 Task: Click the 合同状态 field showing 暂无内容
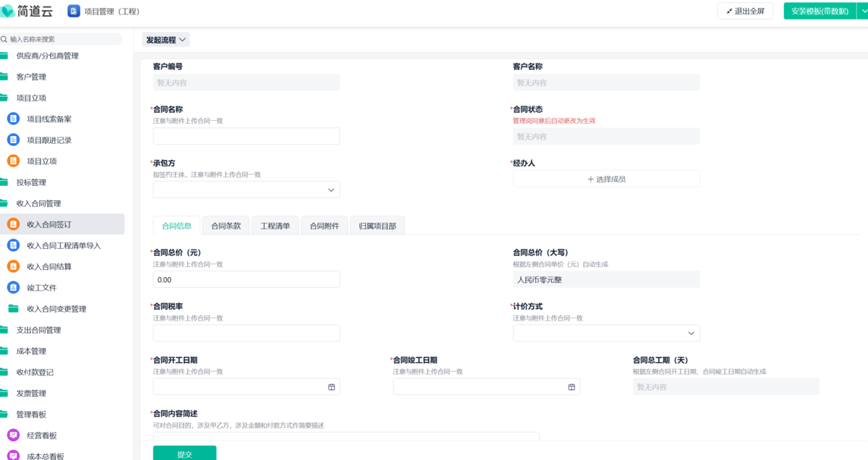(x=606, y=136)
